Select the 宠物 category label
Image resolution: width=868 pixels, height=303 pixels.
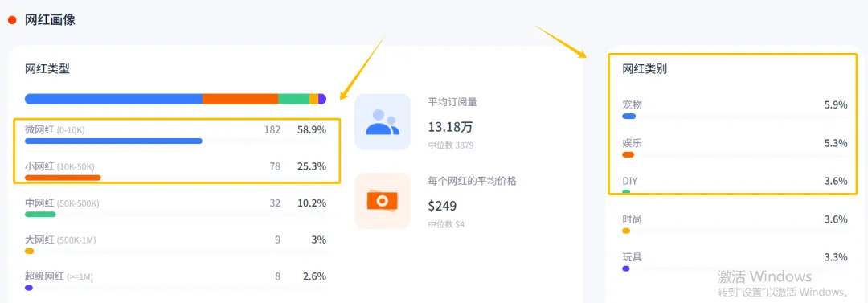coord(633,104)
